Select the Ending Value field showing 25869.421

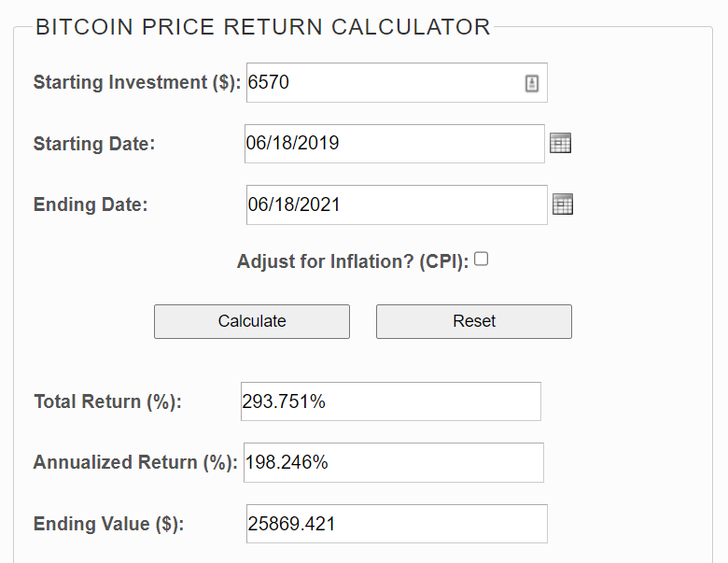point(397,524)
